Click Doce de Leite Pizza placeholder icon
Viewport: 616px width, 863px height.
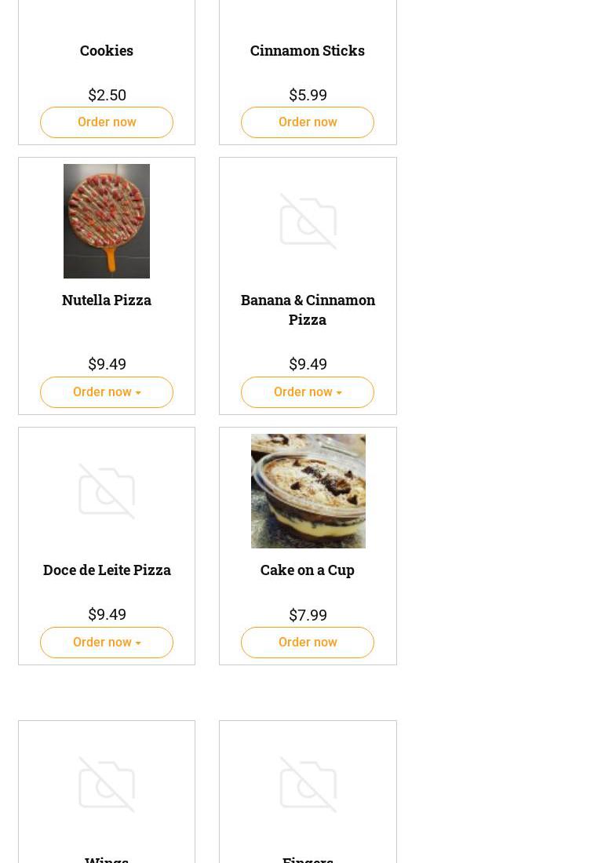[x=107, y=491]
